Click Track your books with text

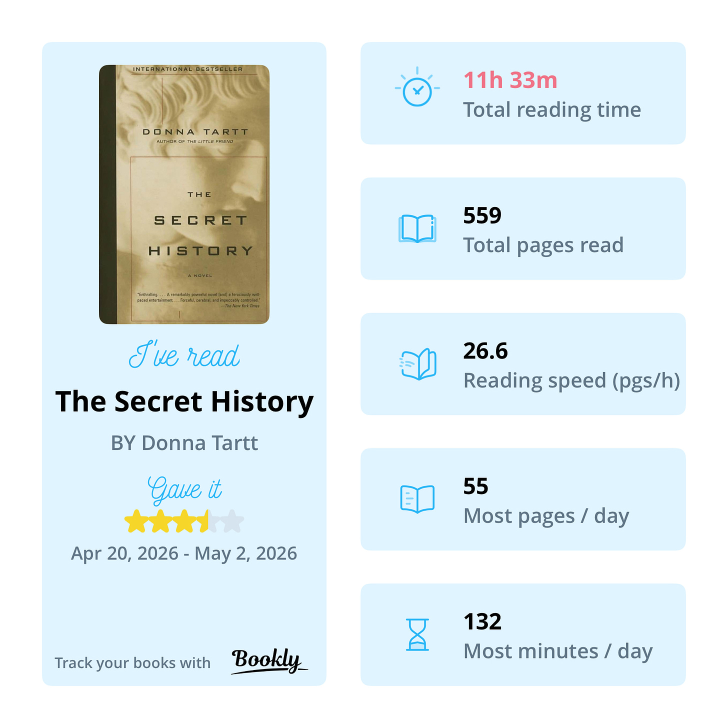click(132, 663)
